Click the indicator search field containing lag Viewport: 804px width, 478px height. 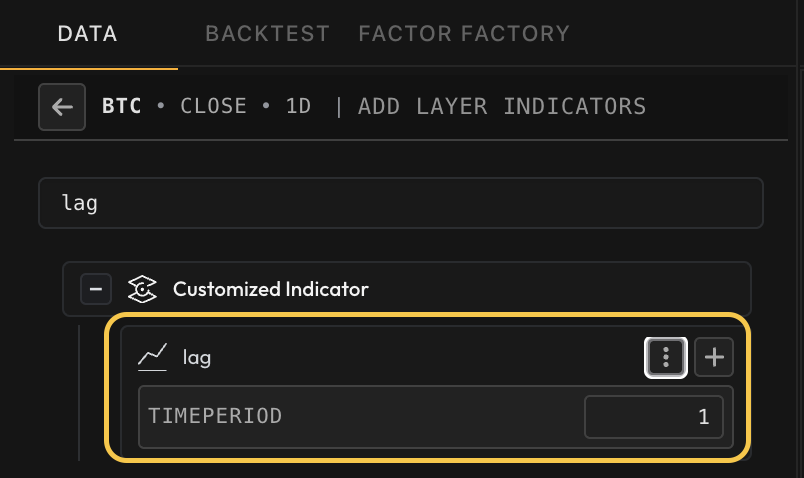point(400,203)
